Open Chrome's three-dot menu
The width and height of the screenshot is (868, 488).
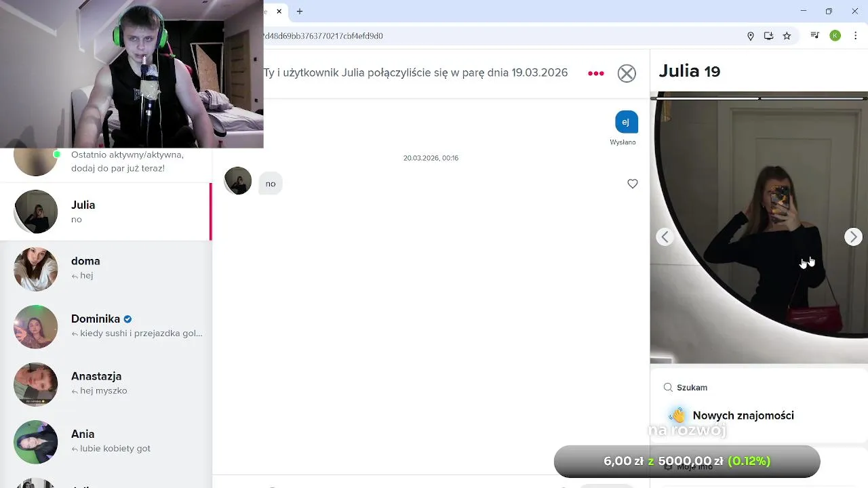pos(856,36)
